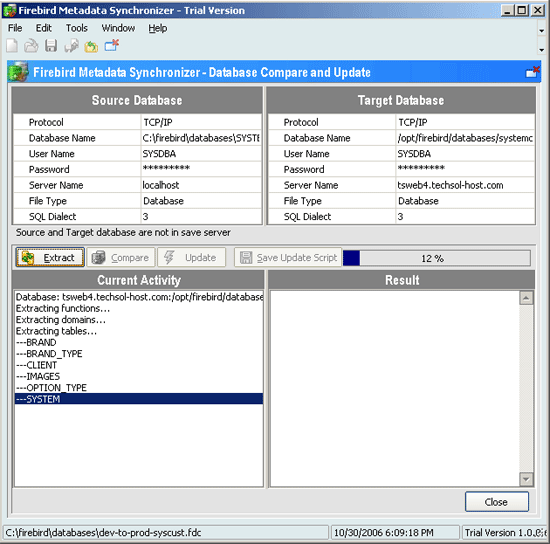This screenshot has width=550, height=544.
Task: Click the close-window toolbar icon with red X
Action: (112, 46)
